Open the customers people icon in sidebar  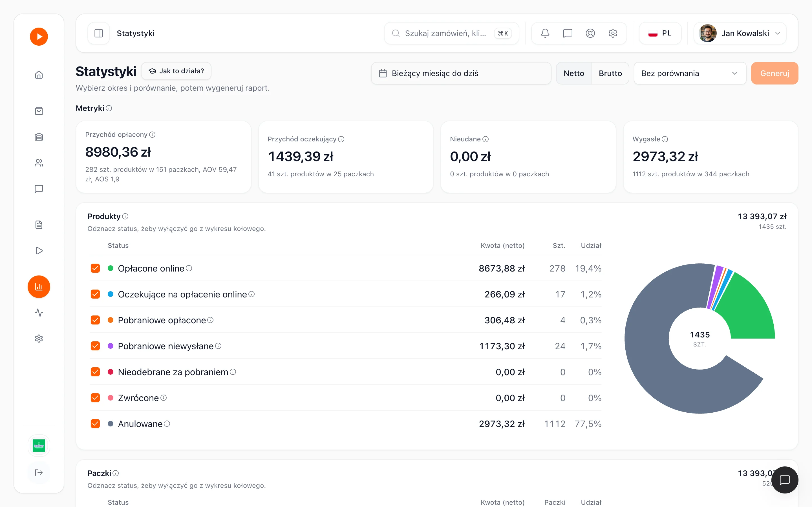[x=39, y=163]
